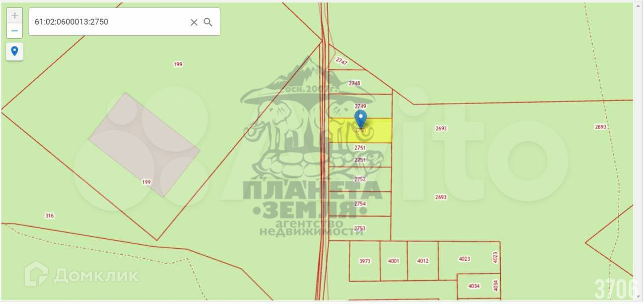Select the grey building polygon in parcel 199

click(x=144, y=144)
